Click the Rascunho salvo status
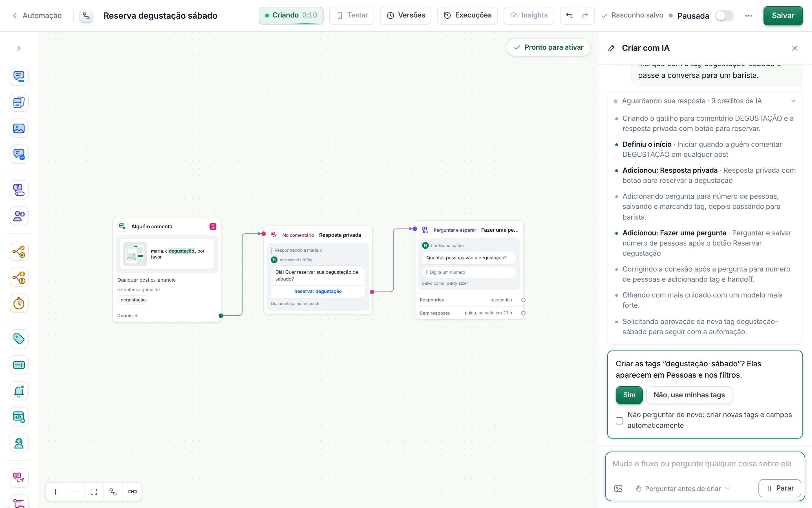The image size is (812, 508). tap(632, 16)
